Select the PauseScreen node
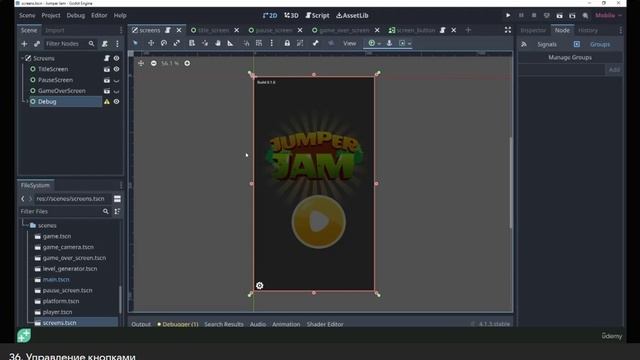640x360 pixels. tap(56, 80)
